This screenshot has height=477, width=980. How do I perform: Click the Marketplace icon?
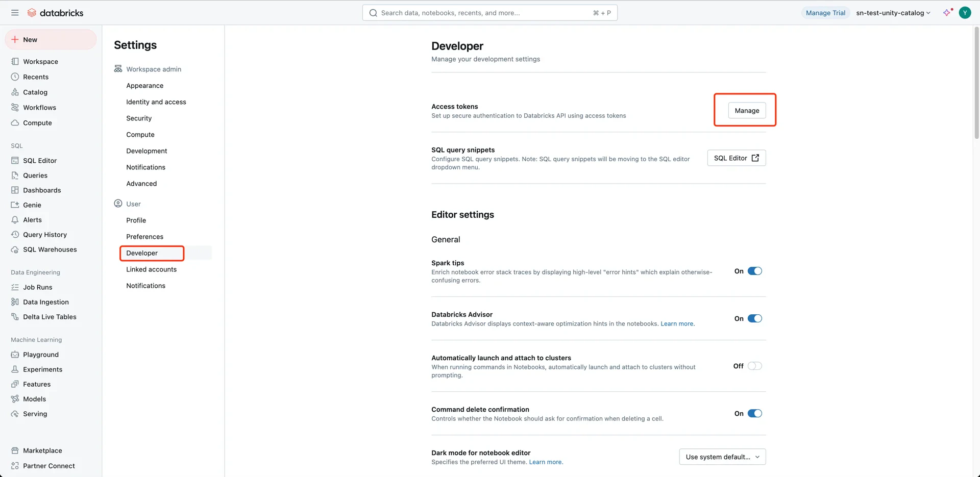(x=15, y=450)
